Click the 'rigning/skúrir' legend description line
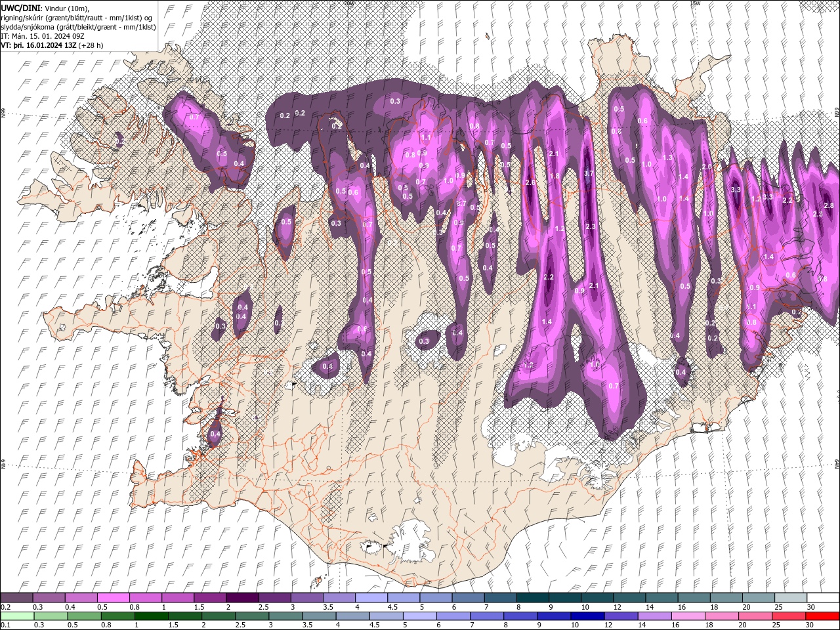This screenshot has height=630, width=840. pyautogui.click(x=77, y=17)
